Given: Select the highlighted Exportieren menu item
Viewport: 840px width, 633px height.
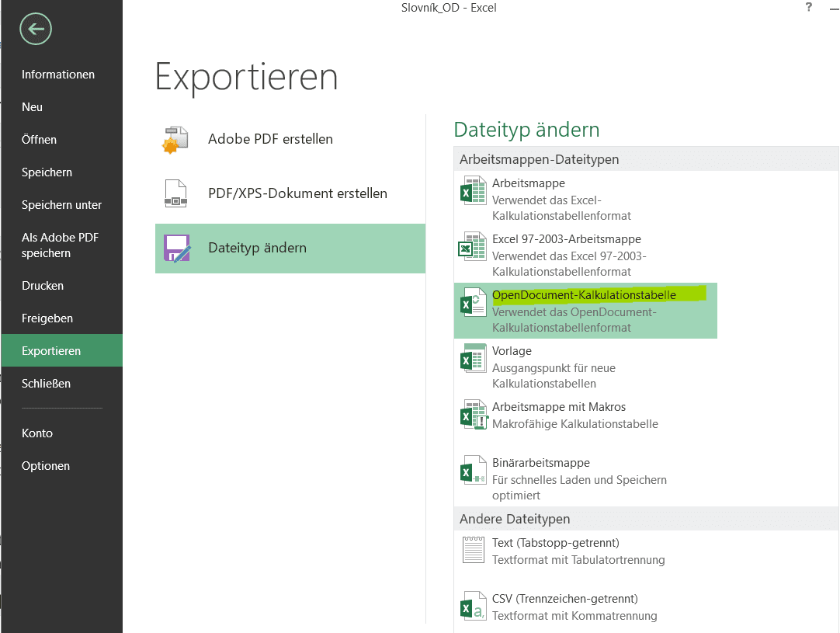Looking at the screenshot, I should (61, 350).
